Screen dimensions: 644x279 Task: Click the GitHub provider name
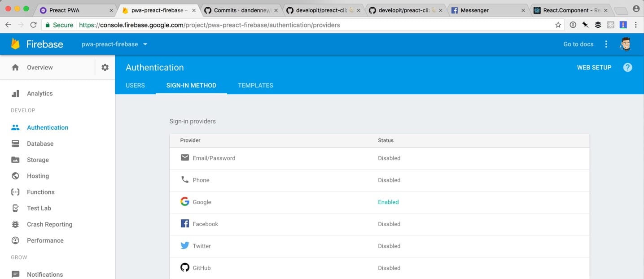click(202, 268)
